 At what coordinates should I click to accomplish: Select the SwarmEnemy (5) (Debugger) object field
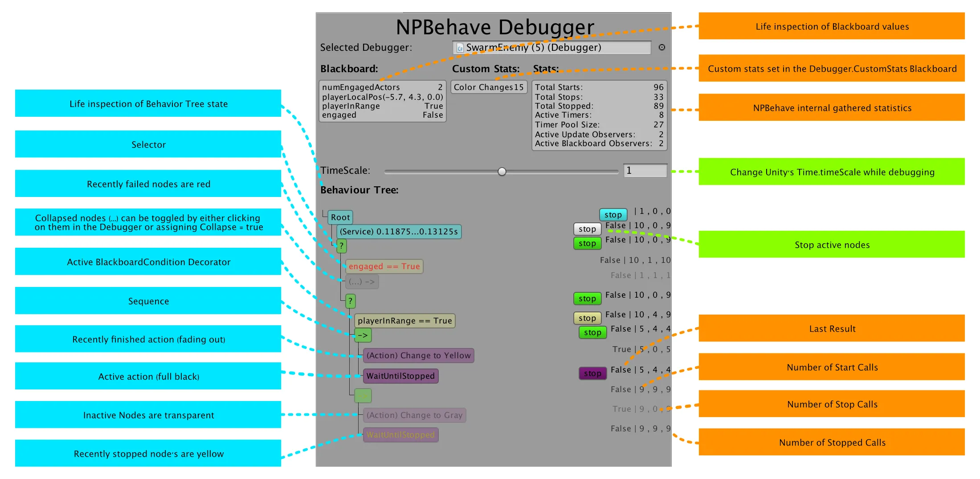552,48
